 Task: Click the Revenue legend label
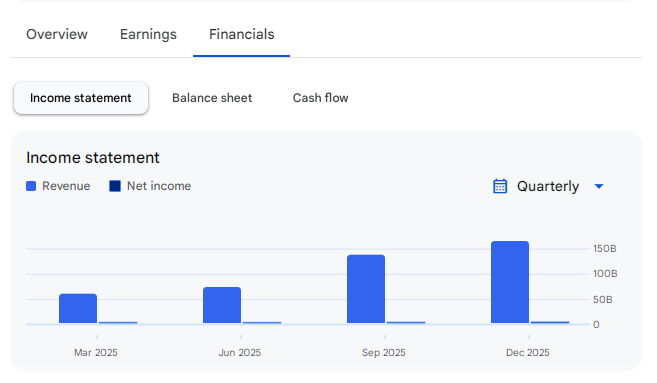pyautogui.click(x=66, y=186)
